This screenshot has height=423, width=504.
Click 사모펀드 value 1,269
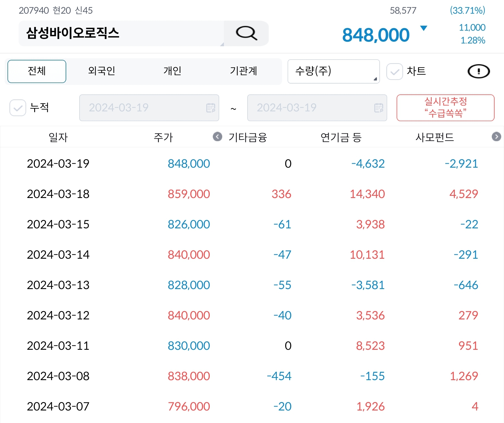tap(464, 376)
